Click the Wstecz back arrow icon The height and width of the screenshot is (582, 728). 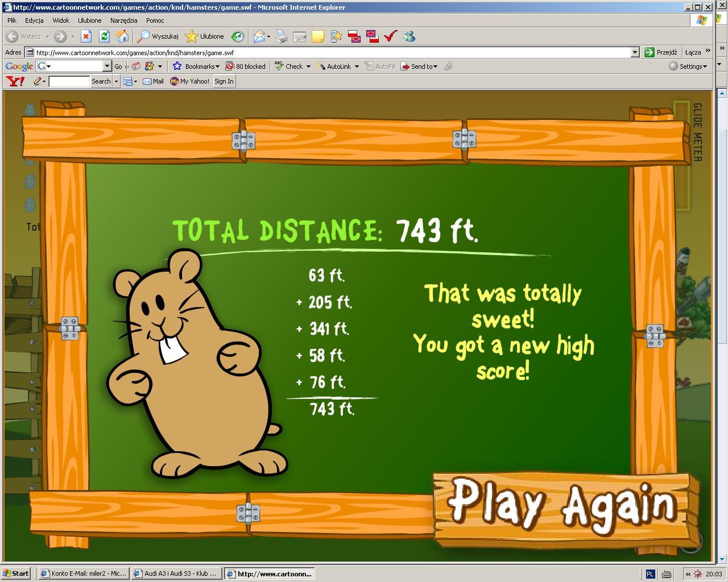point(12,36)
